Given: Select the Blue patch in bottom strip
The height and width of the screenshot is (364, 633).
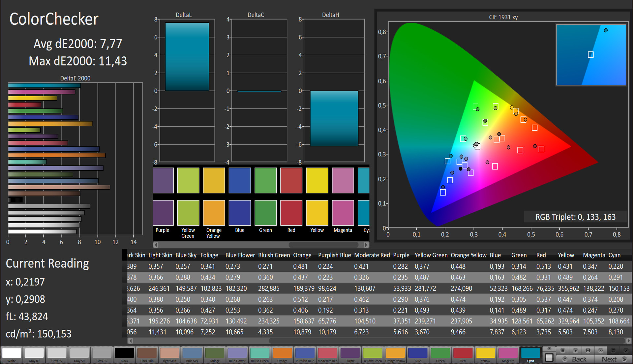Looking at the screenshot, I should click(x=418, y=355).
